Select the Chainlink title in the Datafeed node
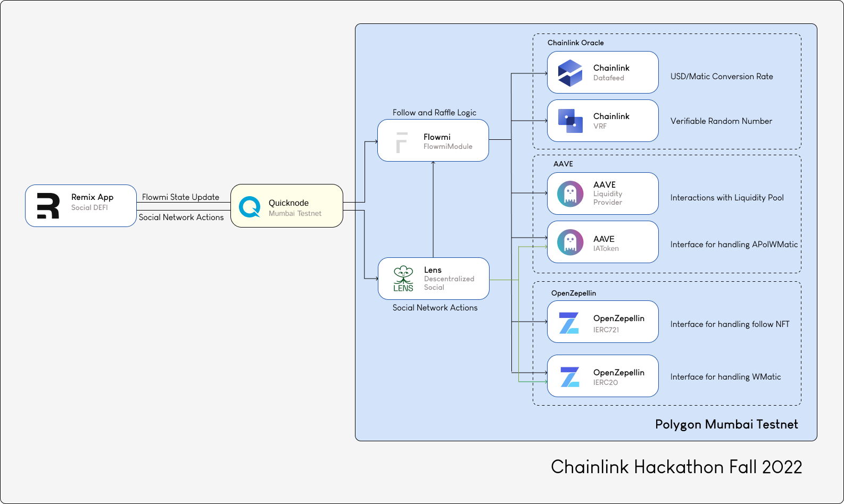844x504 pixels. tap(611, 68)
